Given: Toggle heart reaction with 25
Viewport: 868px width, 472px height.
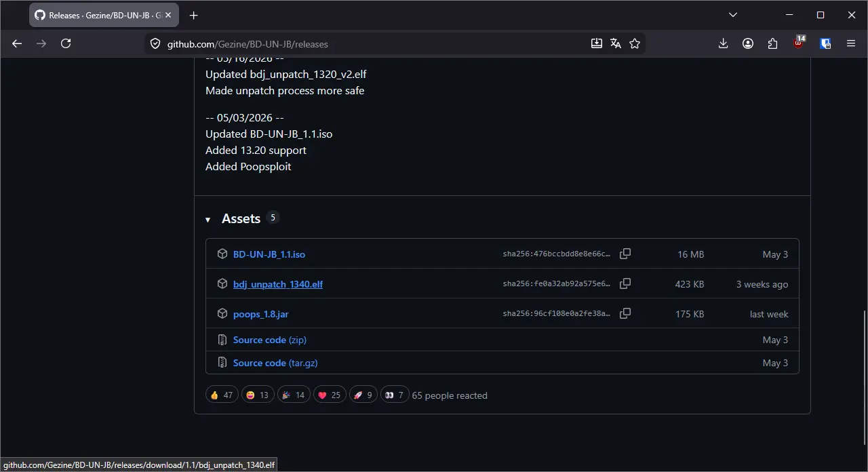Looking at the screenshot, I should pyautogui.click(x=330, y=395).
